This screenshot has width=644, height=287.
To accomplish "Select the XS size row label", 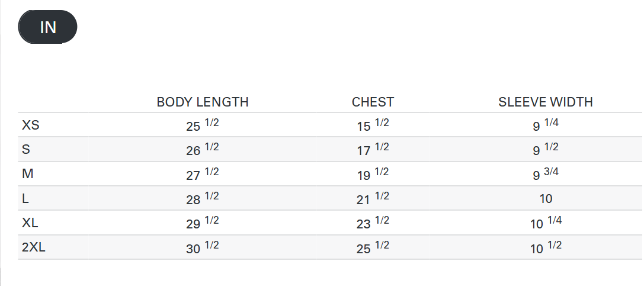I will pos(31,125).
